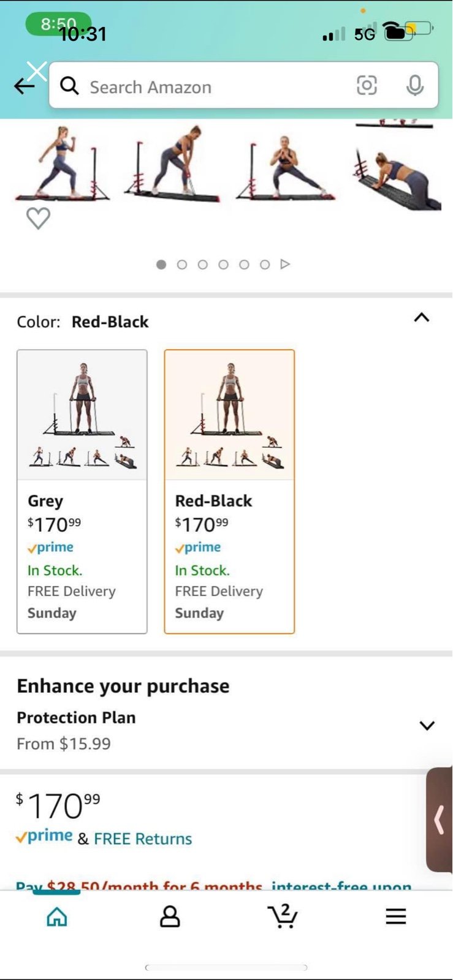Screen dimensions: 453x980
Task: Open the account profile icon
Action: [x=170, y=916]
